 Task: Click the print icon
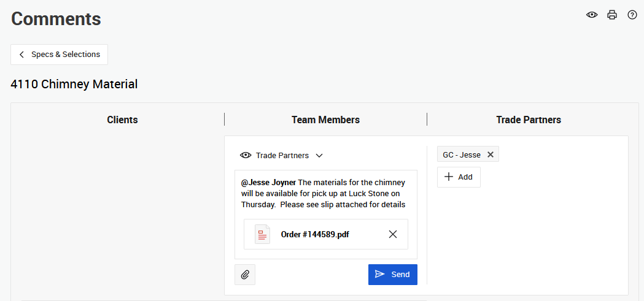612,15
